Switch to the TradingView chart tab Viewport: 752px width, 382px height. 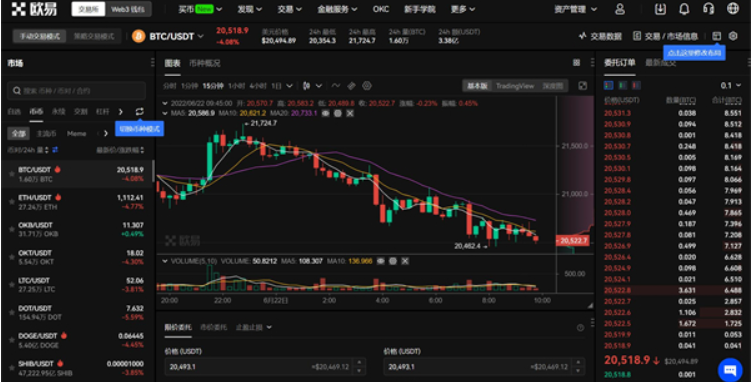pyautogui.click(x=515, y=86)
